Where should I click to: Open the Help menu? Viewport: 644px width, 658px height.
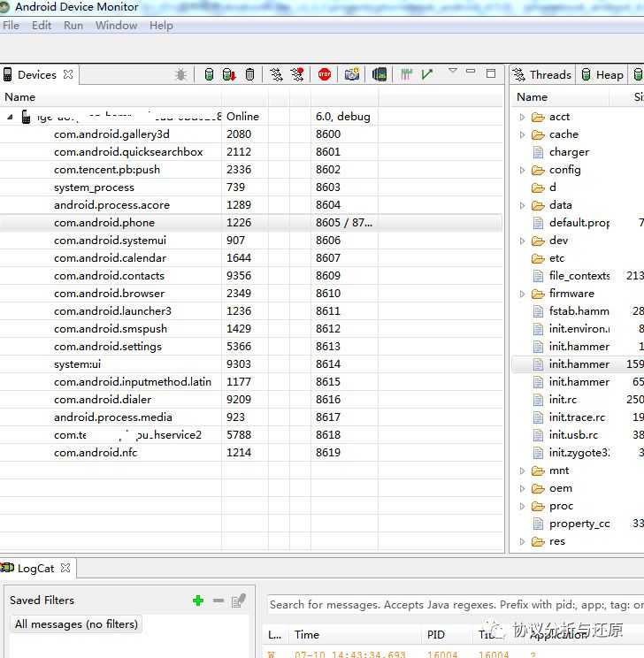161,26
